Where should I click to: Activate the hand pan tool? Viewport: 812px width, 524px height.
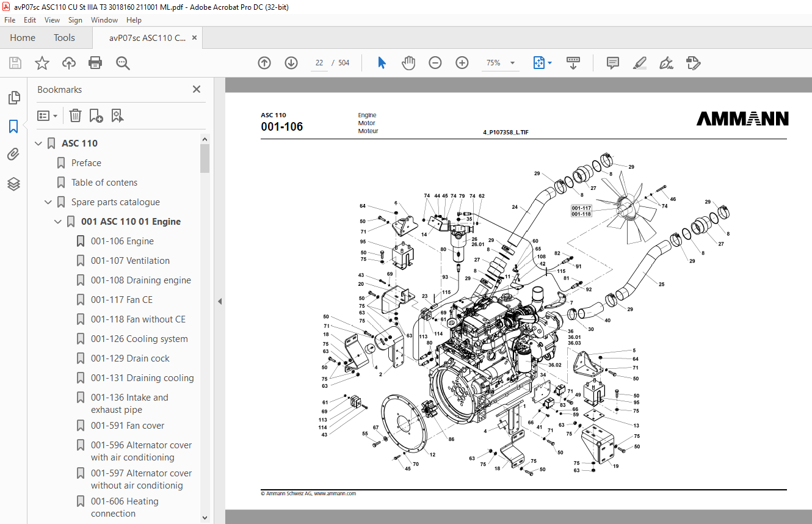(408, 63)
